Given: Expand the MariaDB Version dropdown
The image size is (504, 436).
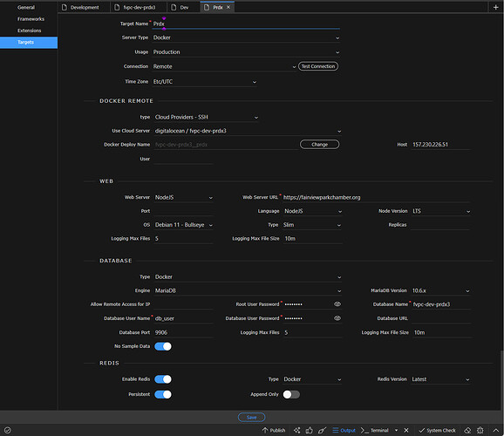Looking at the screenshot, I should (x=440, y=290).
